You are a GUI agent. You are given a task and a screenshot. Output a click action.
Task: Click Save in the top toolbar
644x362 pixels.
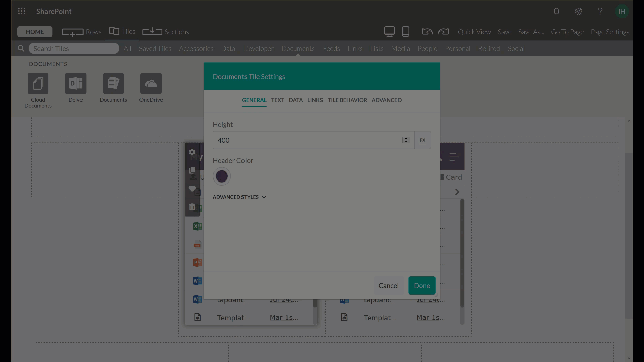[505, 32]
